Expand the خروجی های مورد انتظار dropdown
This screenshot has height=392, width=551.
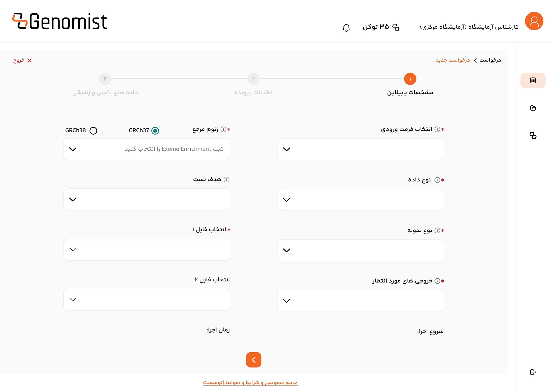(x=360, y=301)
